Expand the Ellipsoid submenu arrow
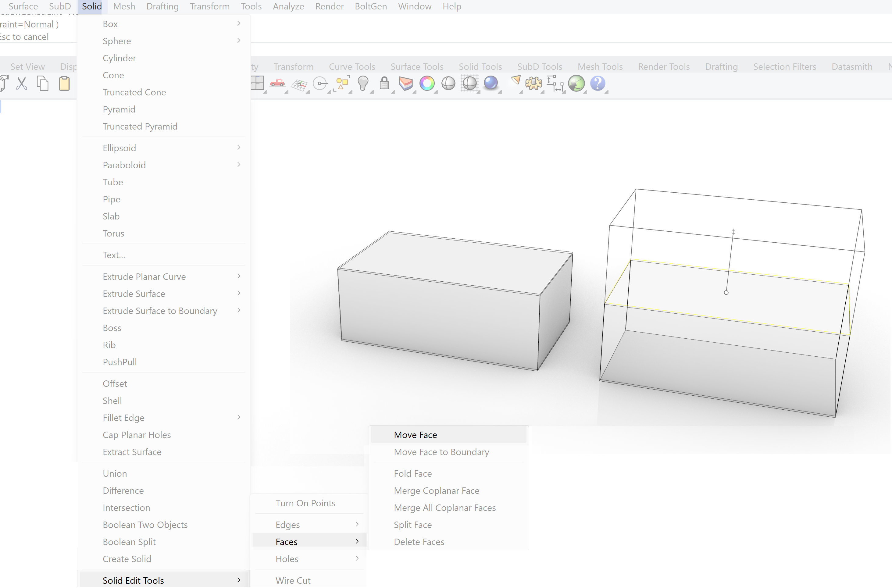Image resolution: width=892 pixels, height=588 pixels. pyautogui.click(x=238, y=148)
